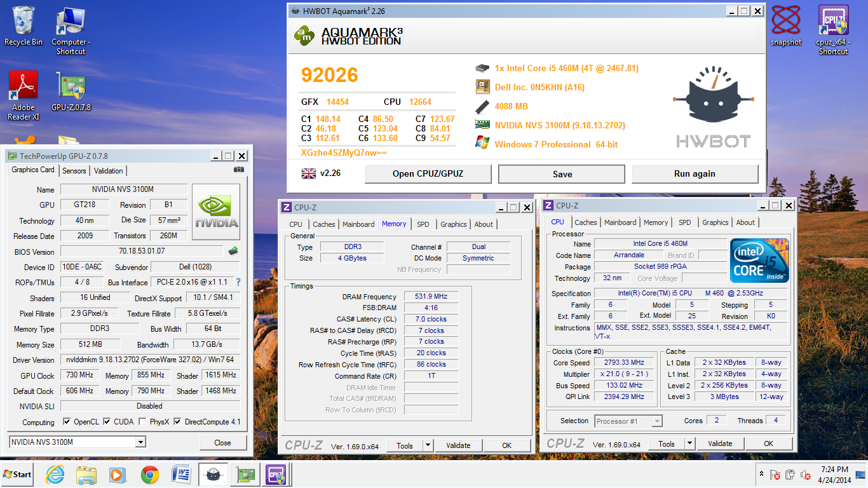Click the Bus Interface question mark help icon
Image resolution: width=868 pixels, height=488 pixels.
238,282
